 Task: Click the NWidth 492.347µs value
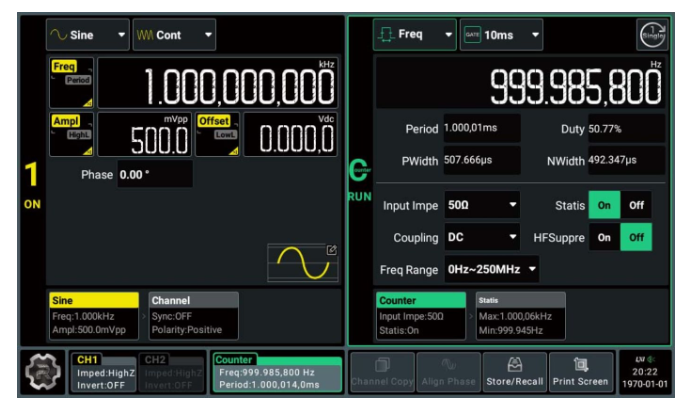pos(626,160)
